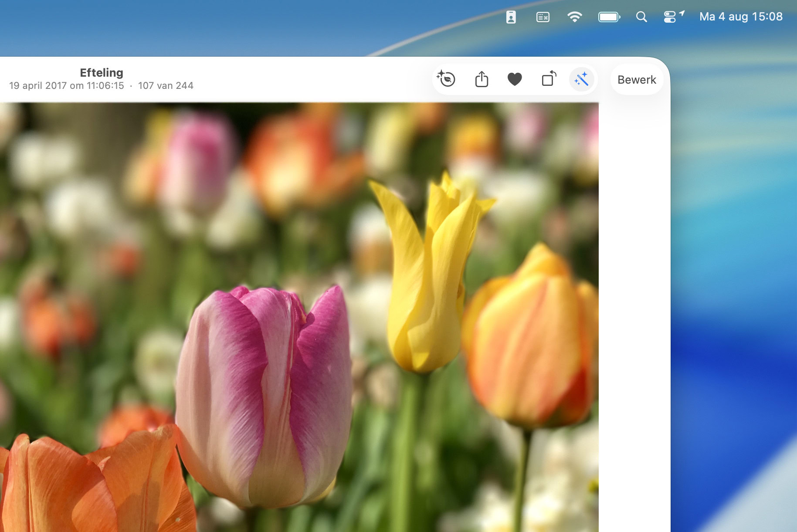Image resolution: width=797 pixels, height=532 pixels.
Task: Click the Efteling photo title
Action: coord(102,73)
